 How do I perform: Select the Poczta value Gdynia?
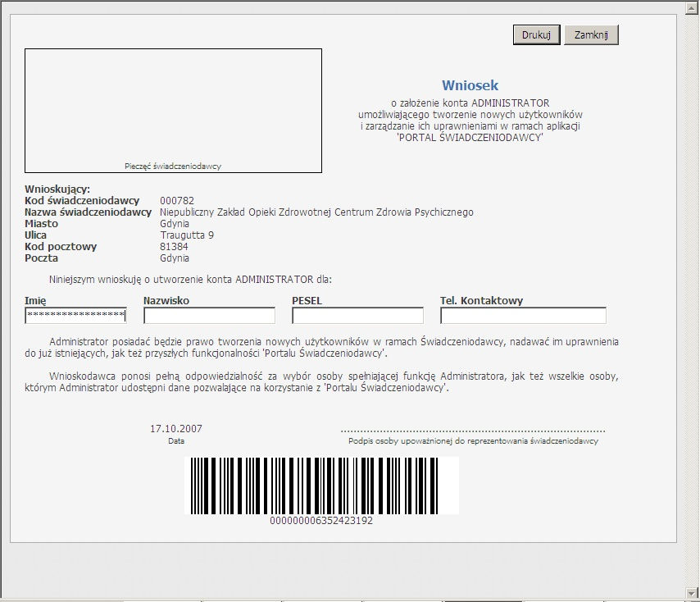[x=175, y=258]
